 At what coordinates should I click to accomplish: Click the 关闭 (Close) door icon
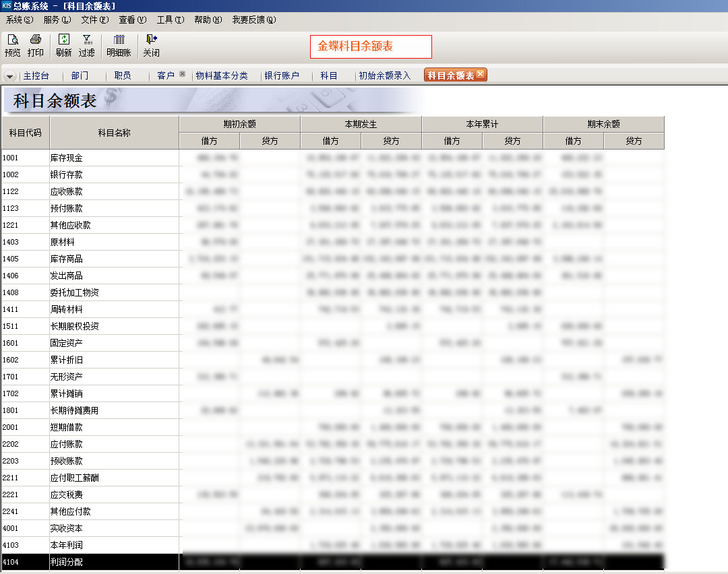click(151, 40)
